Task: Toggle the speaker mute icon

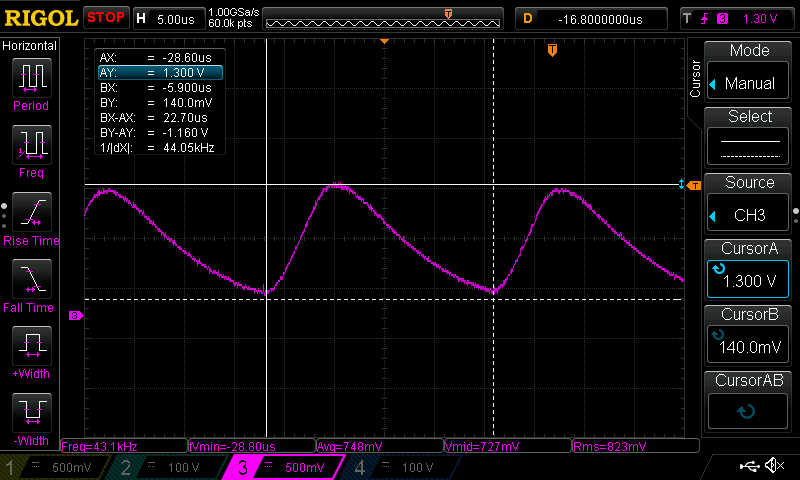Action: pos(776,465)
